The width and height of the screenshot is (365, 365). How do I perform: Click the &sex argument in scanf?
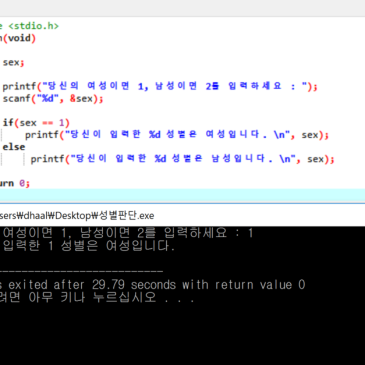(81, 99)
